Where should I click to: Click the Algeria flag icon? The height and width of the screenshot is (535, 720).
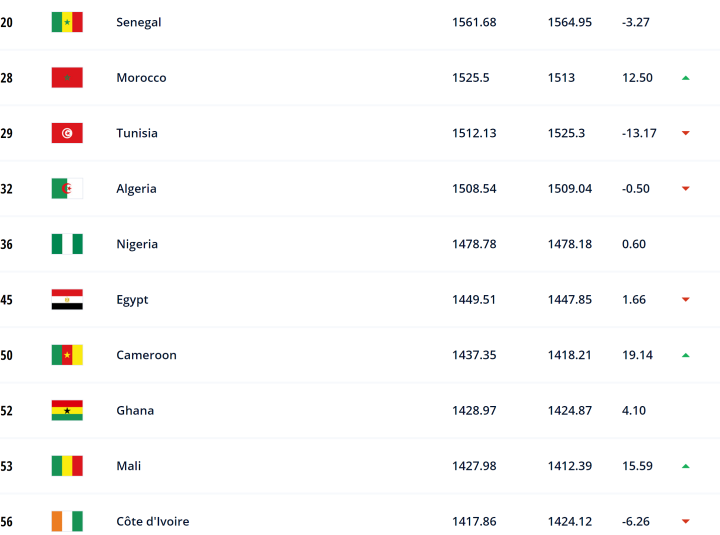tap(67, 189)
